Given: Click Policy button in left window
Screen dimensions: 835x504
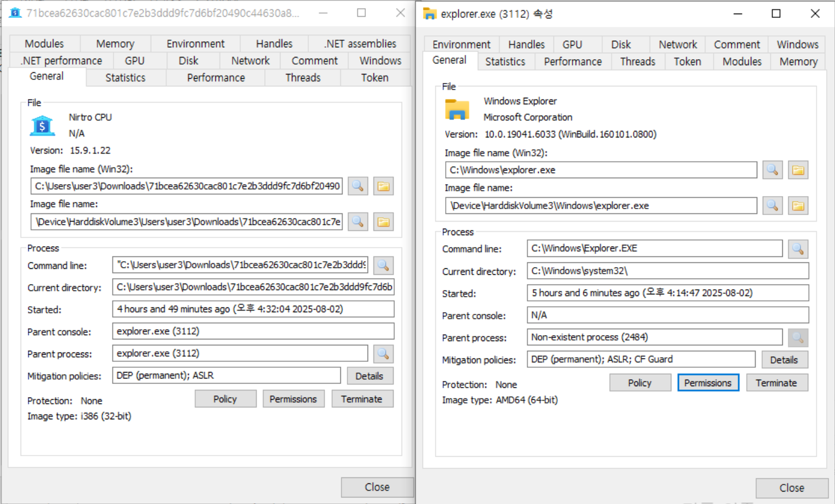Looking at the screenshot, I should click(225, 399).
